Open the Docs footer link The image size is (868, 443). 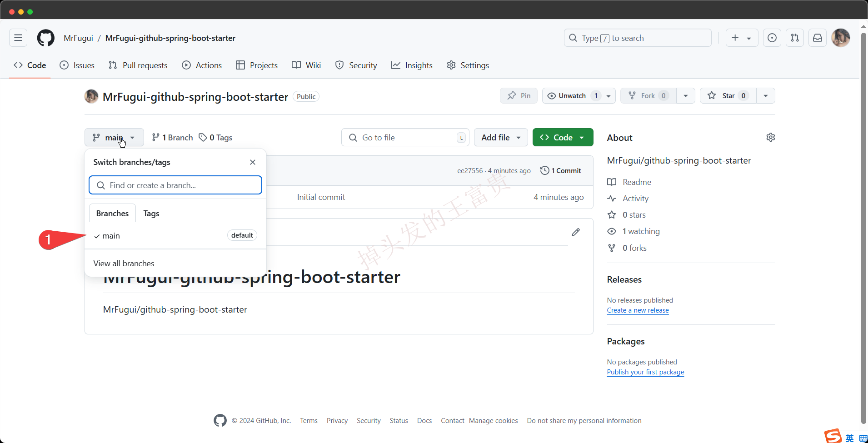(x=424, y=421)
